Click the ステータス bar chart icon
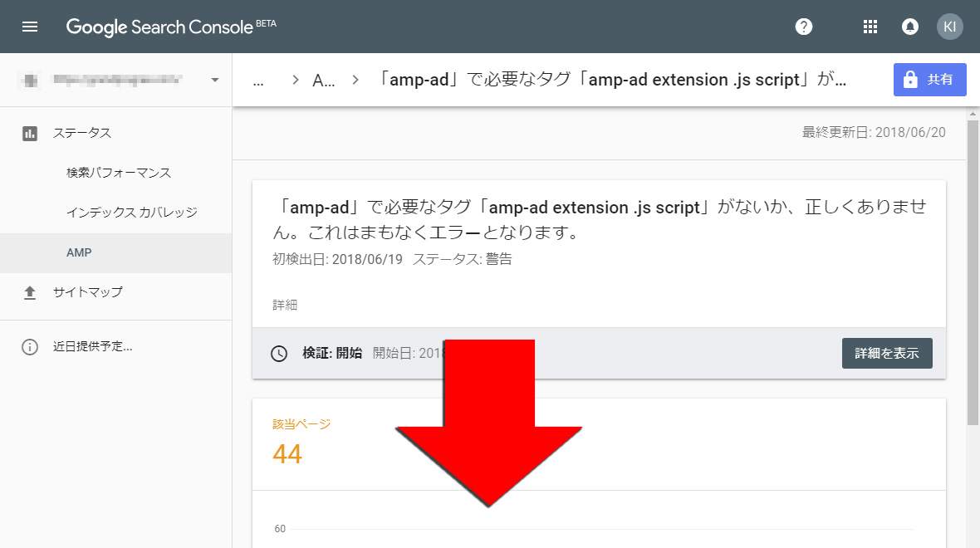 pyautogui.click(x=30, y=133)
